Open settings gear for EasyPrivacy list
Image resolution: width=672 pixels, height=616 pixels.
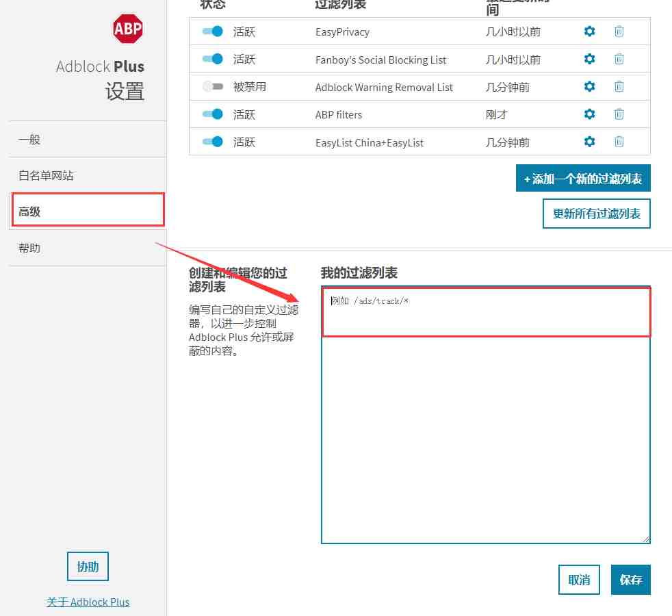pyautogui.click(x=589, y=31)
